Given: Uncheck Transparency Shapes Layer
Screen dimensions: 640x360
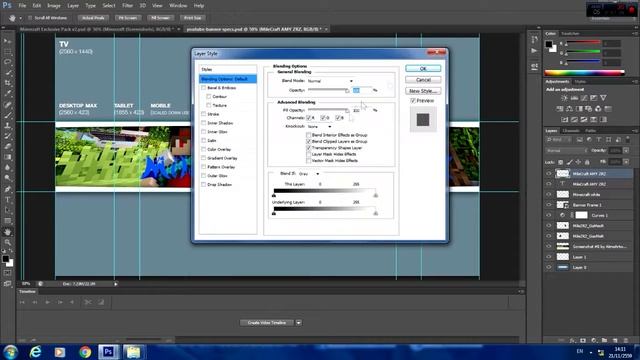Looking at the screenshot, I should point(309,148).
